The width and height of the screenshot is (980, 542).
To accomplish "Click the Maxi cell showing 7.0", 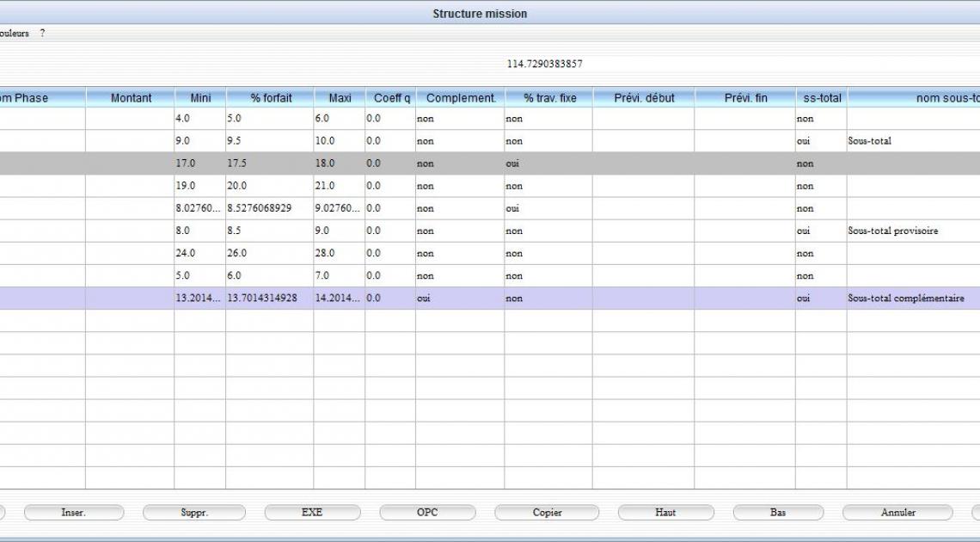I will tap(340, 275).
